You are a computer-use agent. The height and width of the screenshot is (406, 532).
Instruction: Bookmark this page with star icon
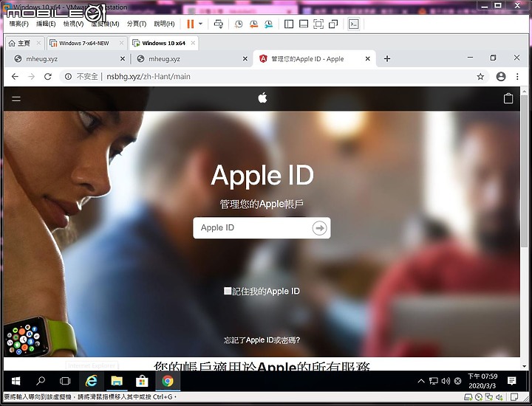coord(480,77)
